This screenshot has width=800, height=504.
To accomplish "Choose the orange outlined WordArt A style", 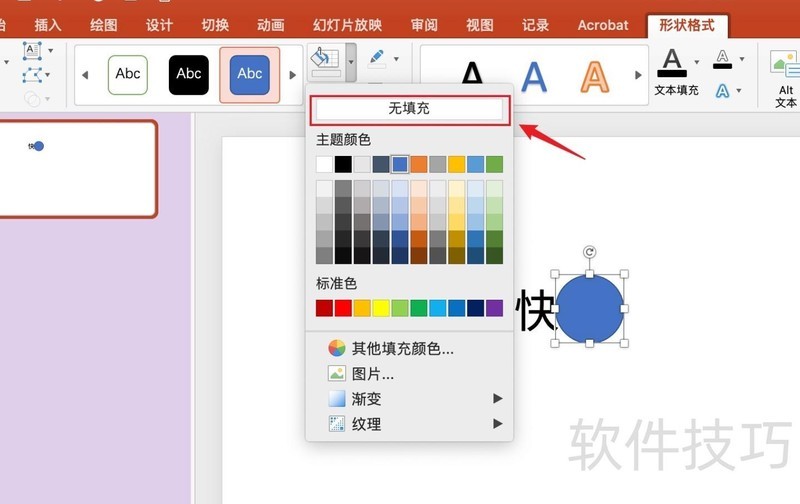I will 595,76.
